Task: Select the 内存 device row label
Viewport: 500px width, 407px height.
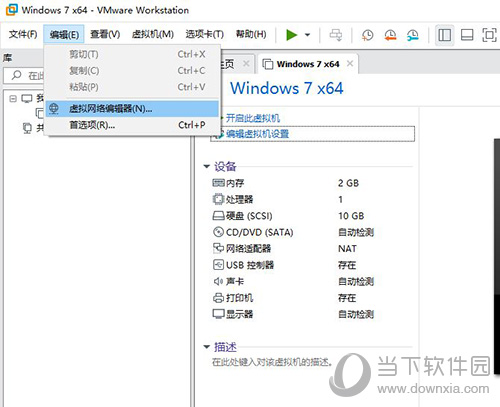Action: (x=235, y=183)
